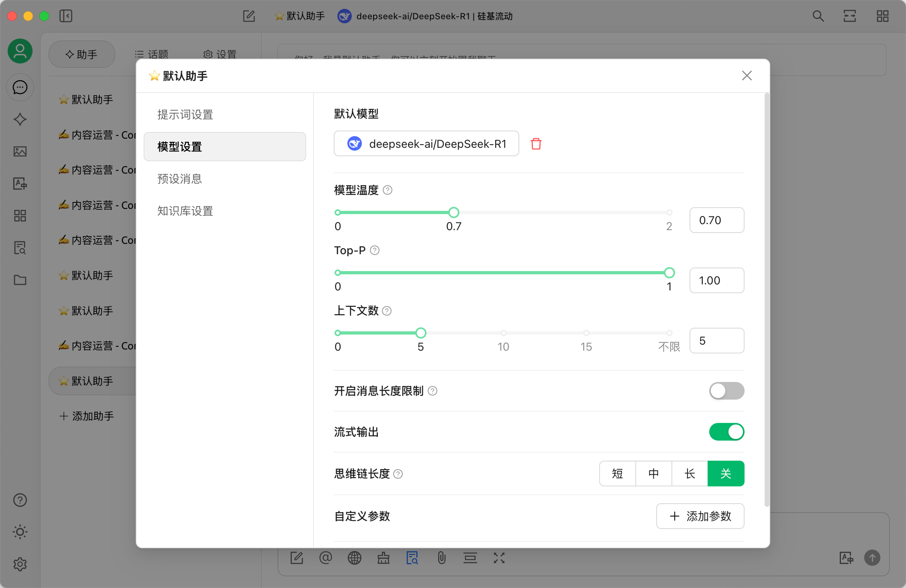This screenshot has width=906, height=588.
Task: Open 提示词设置 in the dialog sidebar
Action: pos(185,114)
